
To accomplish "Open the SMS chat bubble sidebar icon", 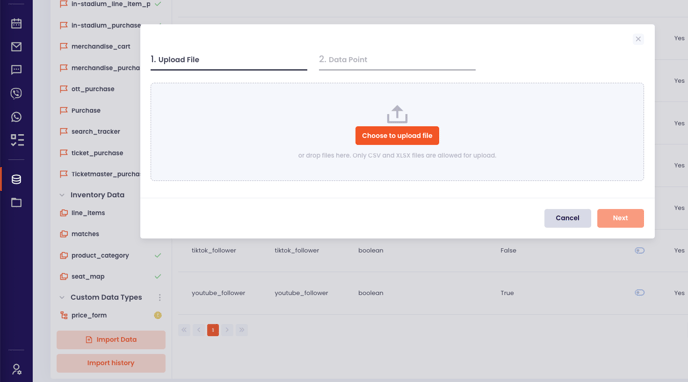I will tap(16, 70).
